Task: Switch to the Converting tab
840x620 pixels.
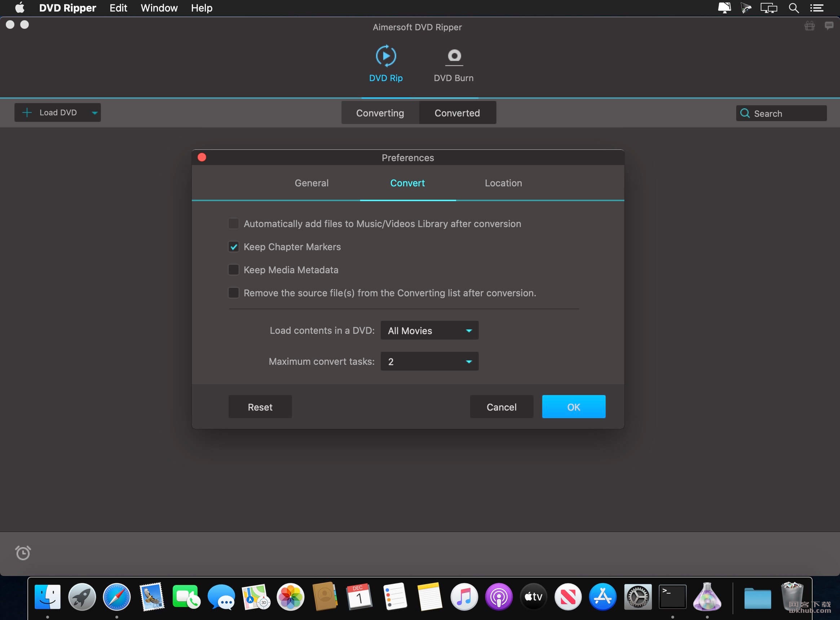Action: coord(380,113)
